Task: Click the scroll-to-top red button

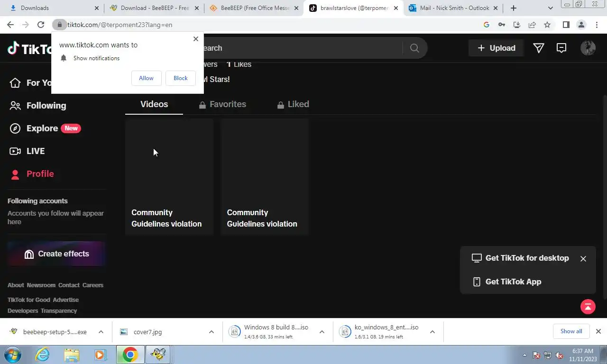Action: click(588, 307)
